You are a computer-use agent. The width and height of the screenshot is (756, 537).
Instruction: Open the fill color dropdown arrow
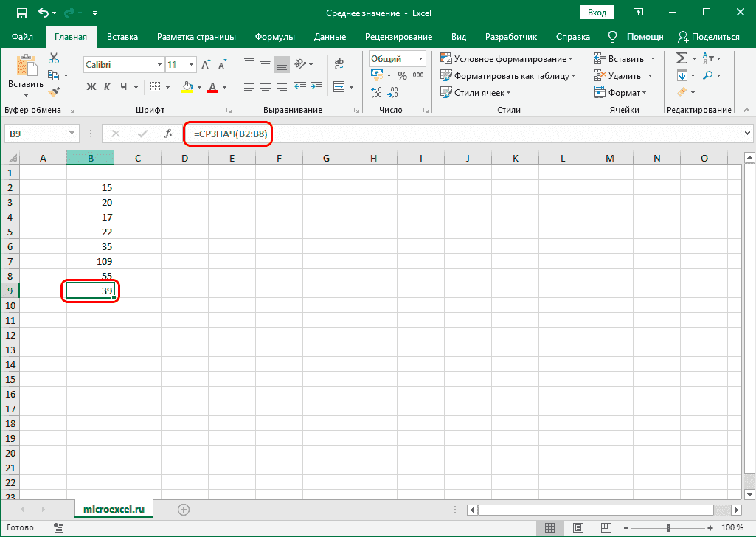[198, 86]
